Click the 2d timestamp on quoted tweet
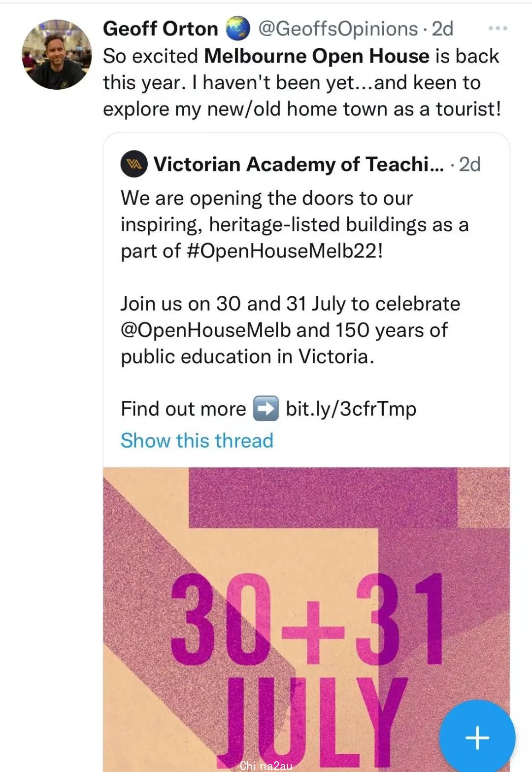 coord(469,164)
